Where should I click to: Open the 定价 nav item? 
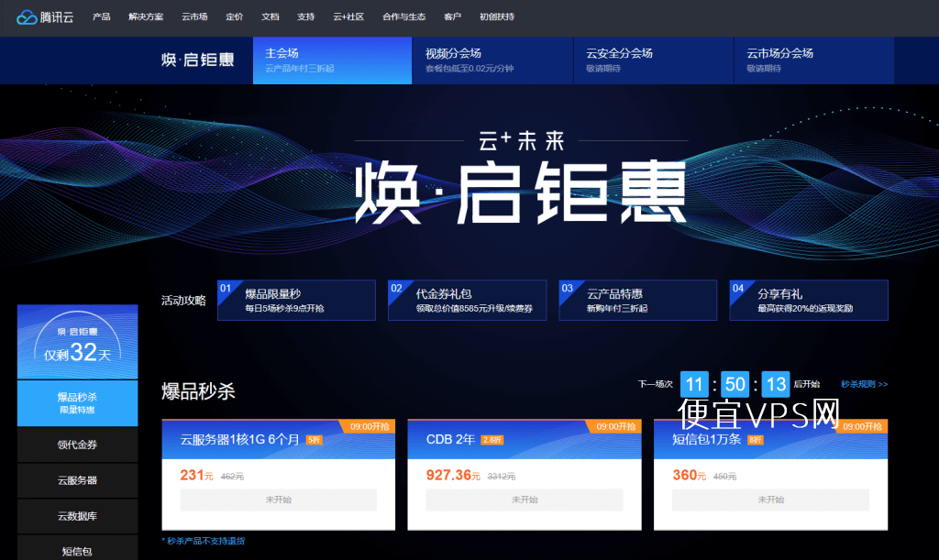point(234,16)
